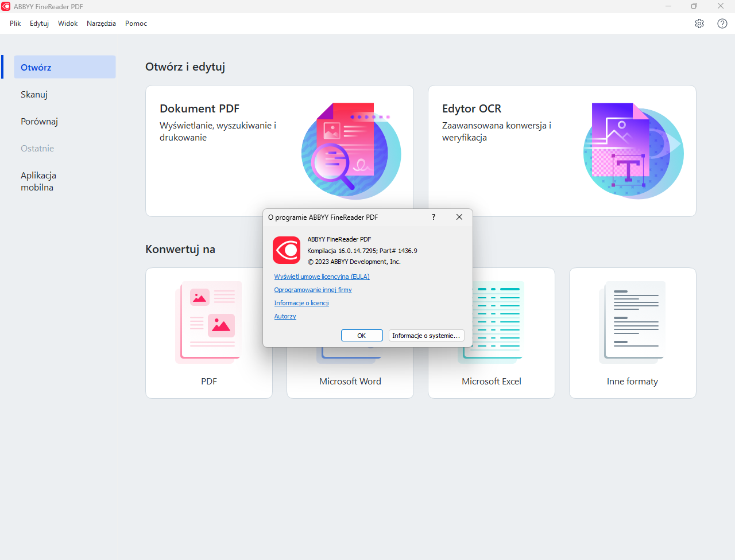The width and height of the screenshot is (735, 560).
Task: Click the Informacje o systemie button
Action: [426, 336]
